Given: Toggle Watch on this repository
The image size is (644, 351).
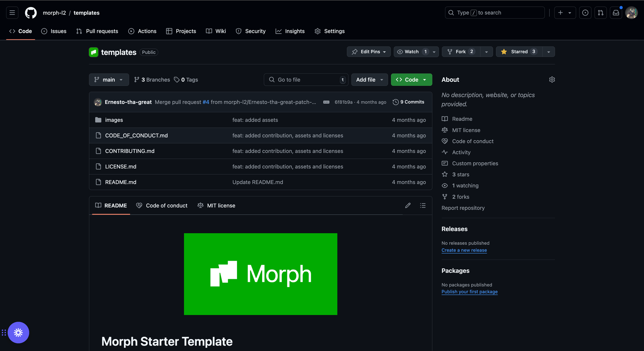Looking at the screenshot, I should pyautogui.click(x=412, y=52).
